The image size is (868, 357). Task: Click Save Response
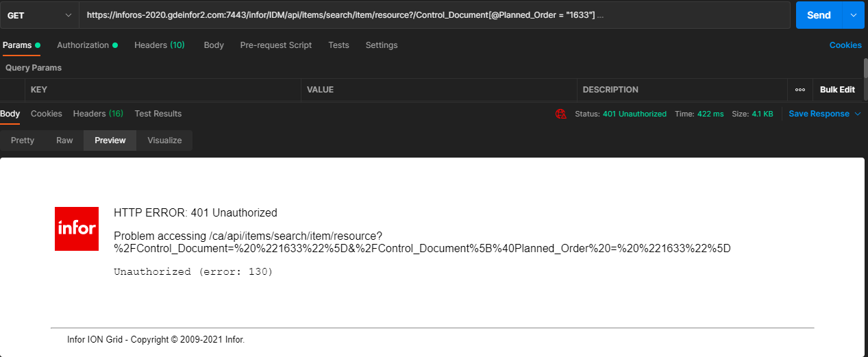(x=819, y=114)
